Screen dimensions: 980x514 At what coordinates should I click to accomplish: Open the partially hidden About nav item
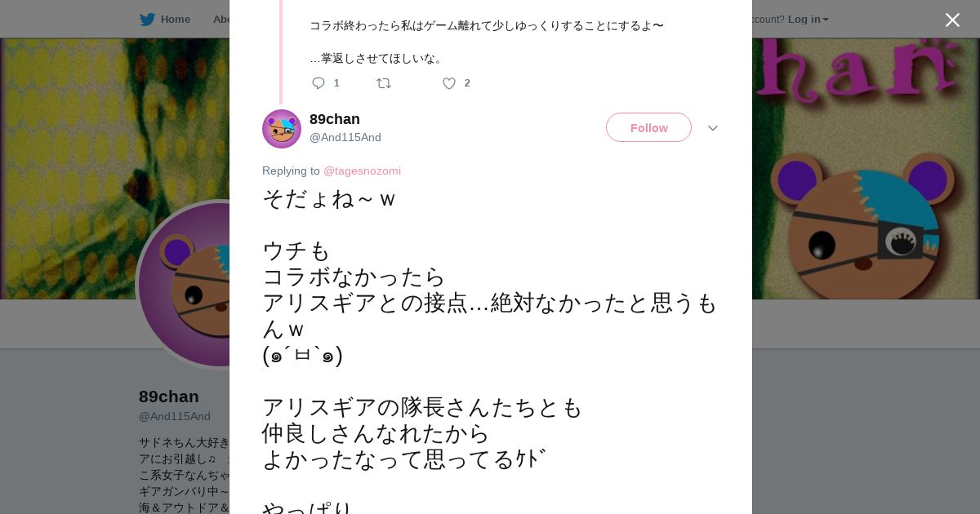click(220, 20)
